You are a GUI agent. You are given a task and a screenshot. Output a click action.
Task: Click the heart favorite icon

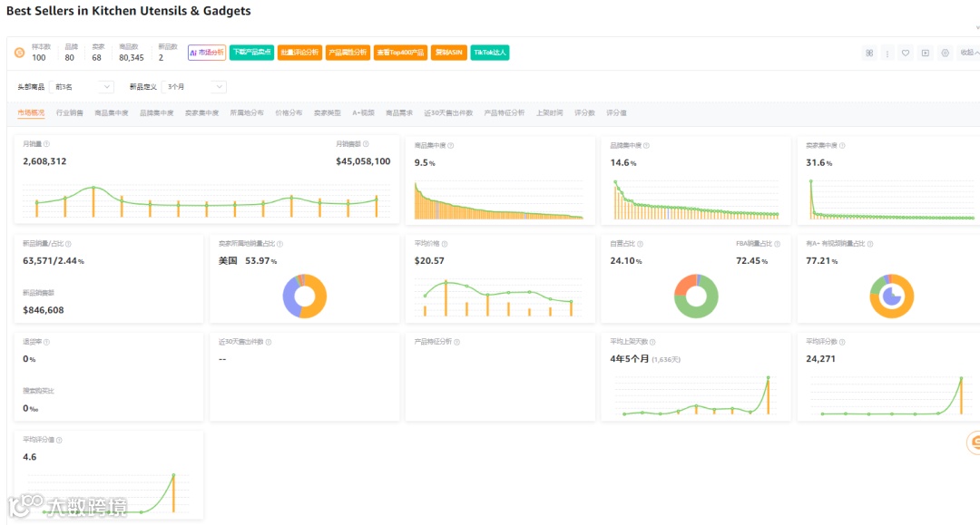pos(905,53)
